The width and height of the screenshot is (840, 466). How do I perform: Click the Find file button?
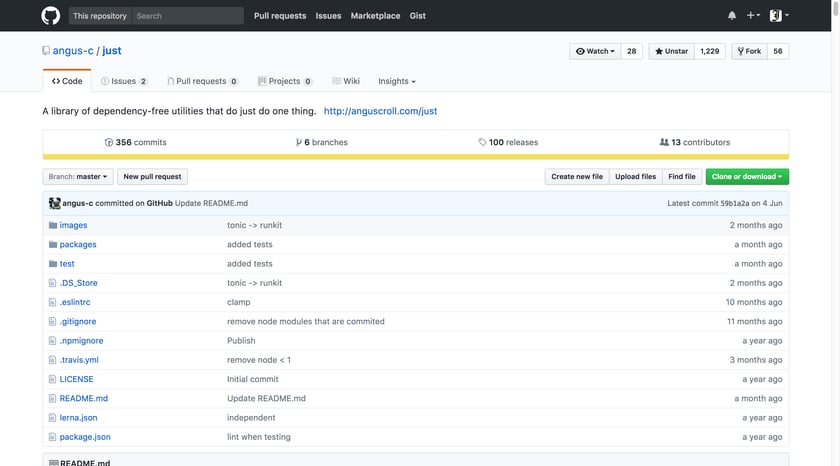tap(682, 177)
